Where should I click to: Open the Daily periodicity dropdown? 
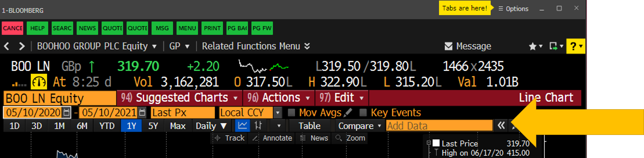[x=211, y=126]
